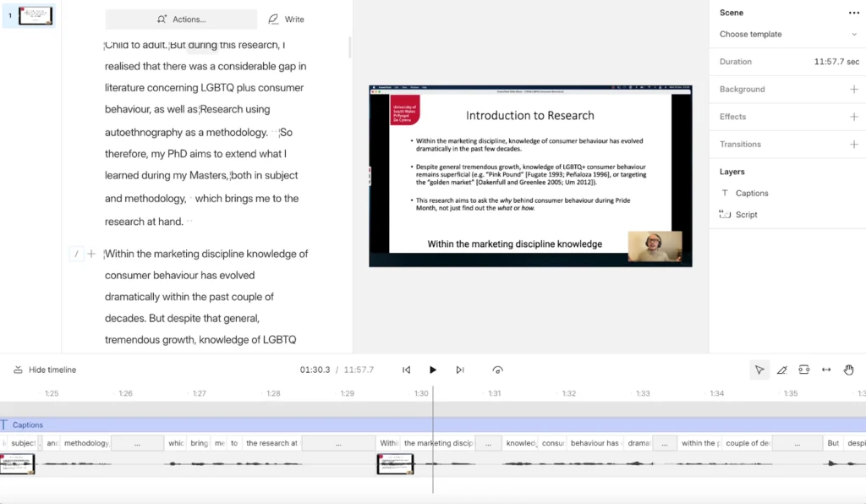Select the trim tool next to the razor
Image resolution: width=866 pixels, height=504 pixels.
[x=804, y=370]
